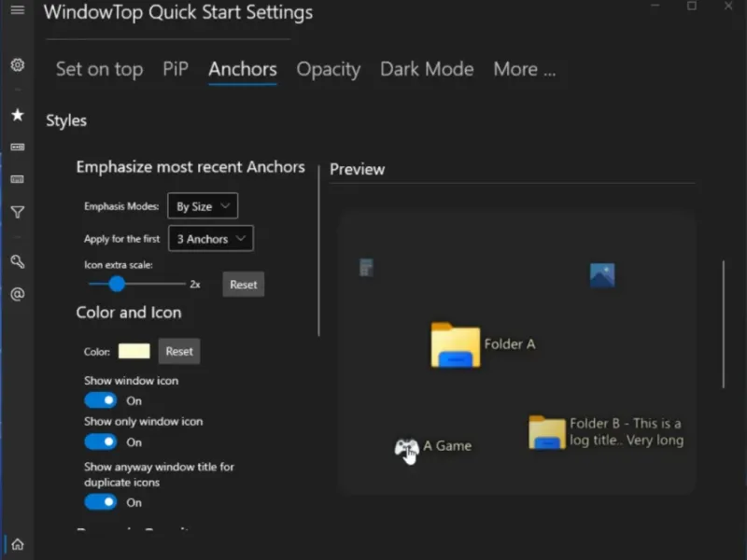Screen dimensions: 747x560
Task: Open the hamburger navigation menu
Action: (17, 10)
